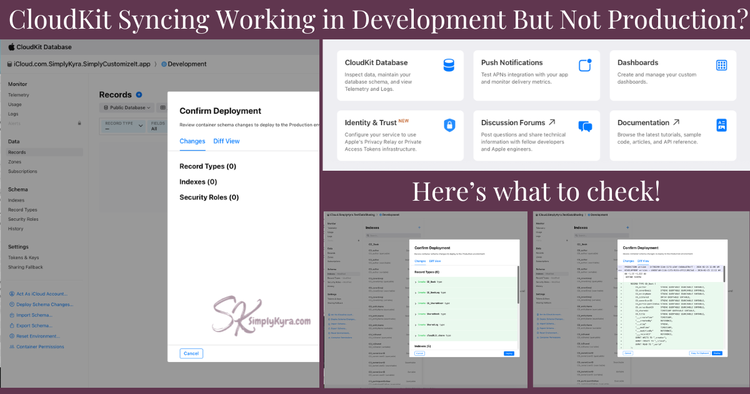Click the document icon on the Documentation card
Image resolution: width=750 pixels, height=394 pixels.
[x=721, y=125]
